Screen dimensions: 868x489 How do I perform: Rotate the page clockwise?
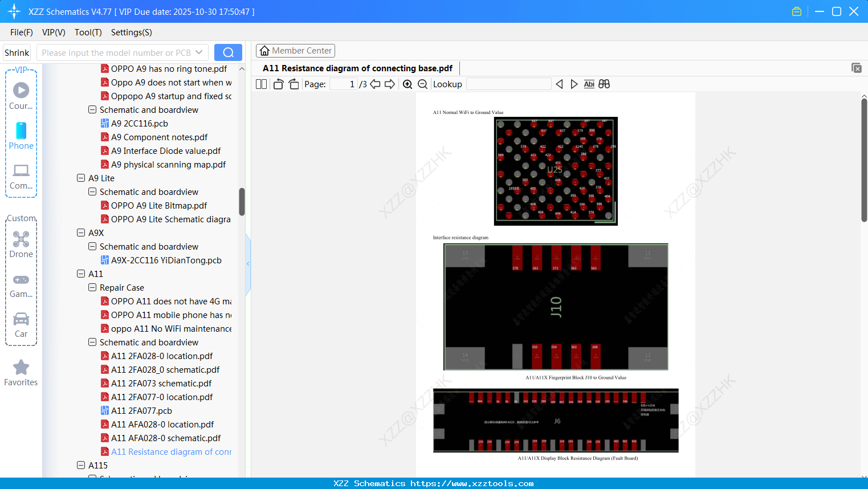point(294,84)
